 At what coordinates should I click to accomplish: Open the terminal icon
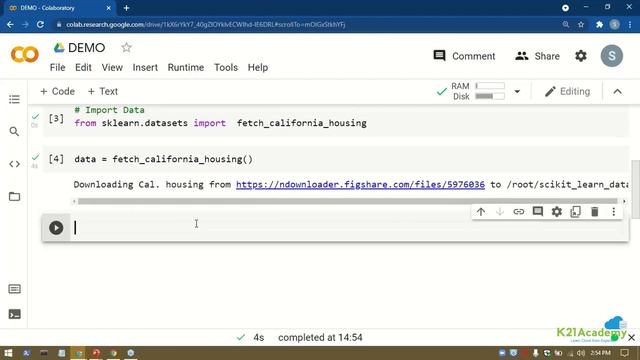[14, 314]
